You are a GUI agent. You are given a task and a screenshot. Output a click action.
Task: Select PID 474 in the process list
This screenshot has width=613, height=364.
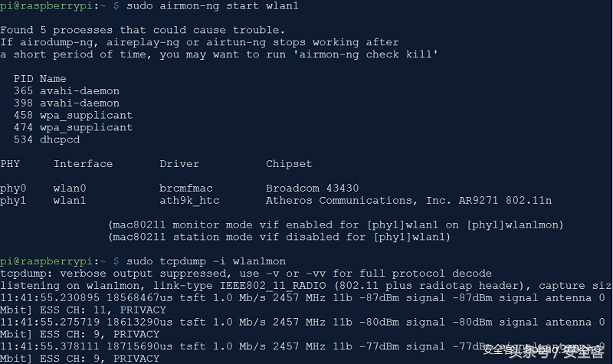click(23, 128)
